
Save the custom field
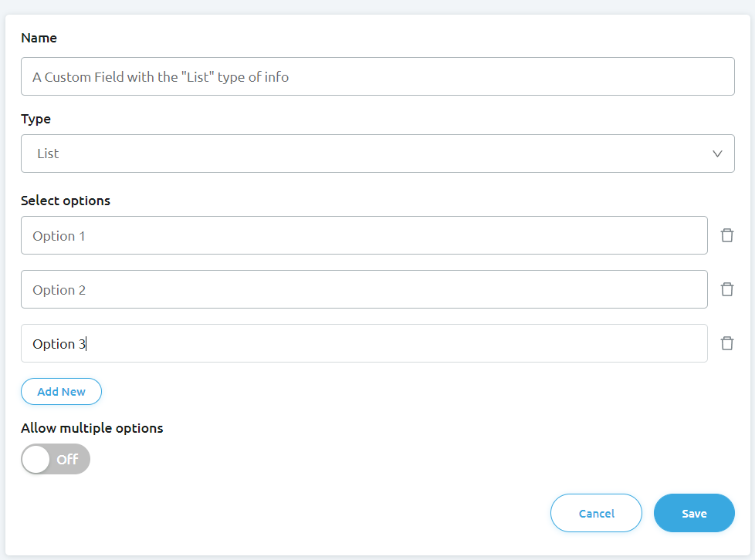click(693, 513)
